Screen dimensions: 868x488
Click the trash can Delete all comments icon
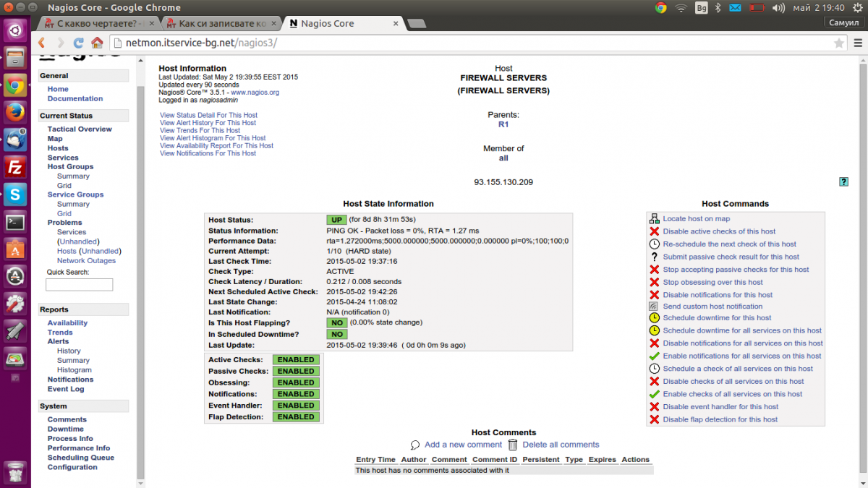(513, 445)
